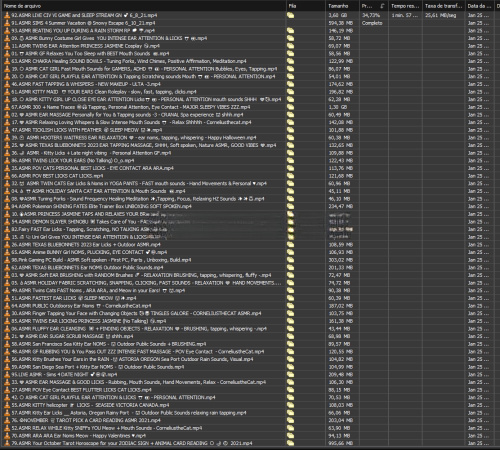Screen dimensions: 500x450
Task: Click the 34,73% progress cell in the first row
Action: pyautogui.click(x=371, y=15)
